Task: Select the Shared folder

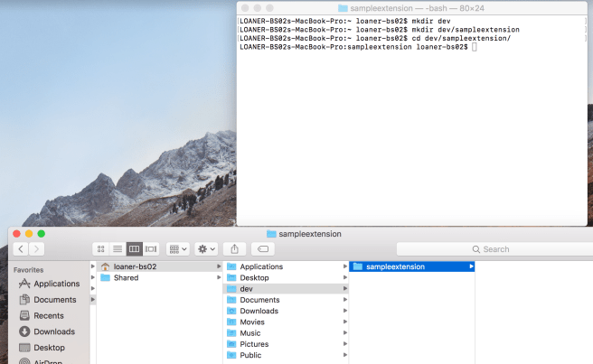Action: click(x=126, y=278)
